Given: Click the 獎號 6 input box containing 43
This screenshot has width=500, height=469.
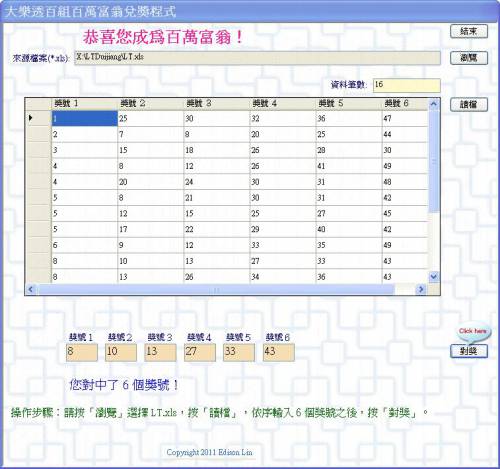Looking at the screenshot, I should coord(279,353).
